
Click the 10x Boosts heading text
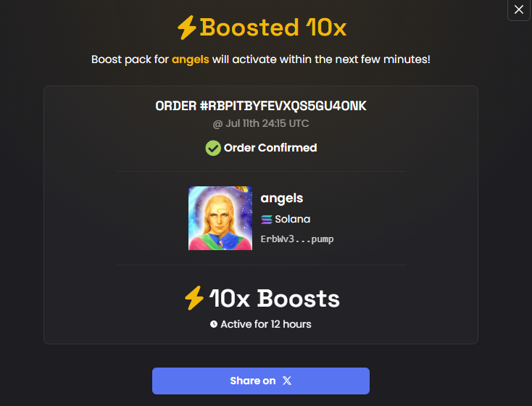tap(275, 299)
